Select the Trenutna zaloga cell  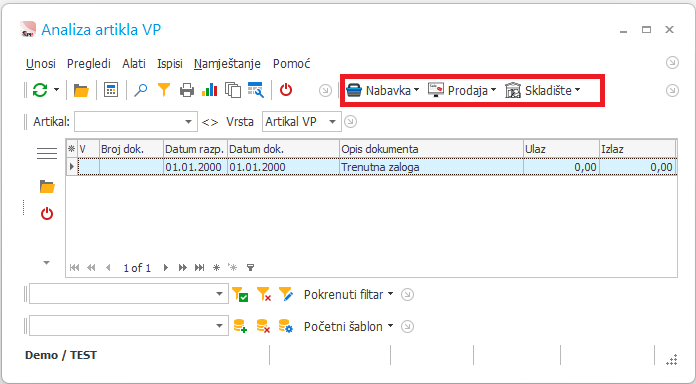point(431,167)
